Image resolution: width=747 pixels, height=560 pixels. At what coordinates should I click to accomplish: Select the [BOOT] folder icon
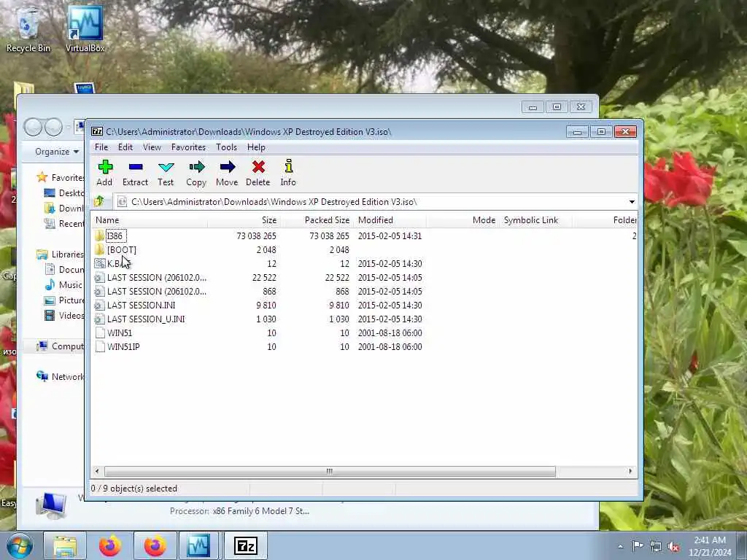99,249
